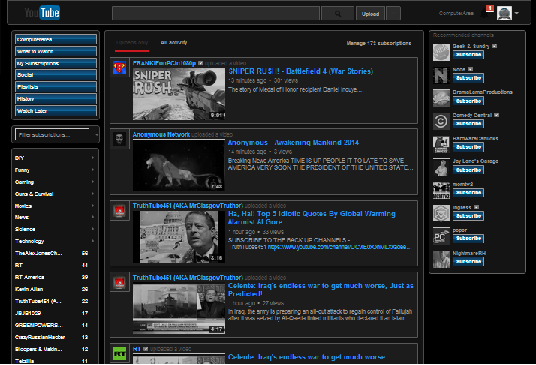Open first recommended channel avatar at top
The width and height of the screenshot is (536, 365).
[x=441, y=52]
